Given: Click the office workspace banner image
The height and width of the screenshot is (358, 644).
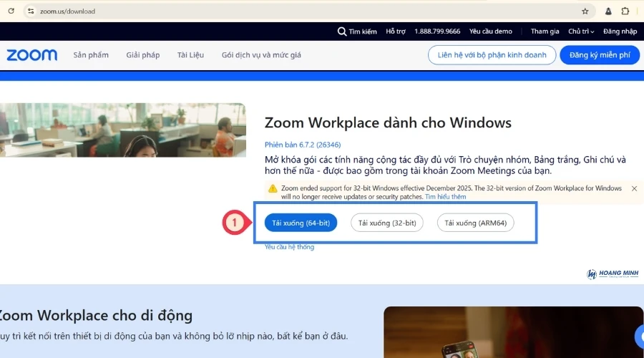Looking at the screenshot, I should 123,130.
